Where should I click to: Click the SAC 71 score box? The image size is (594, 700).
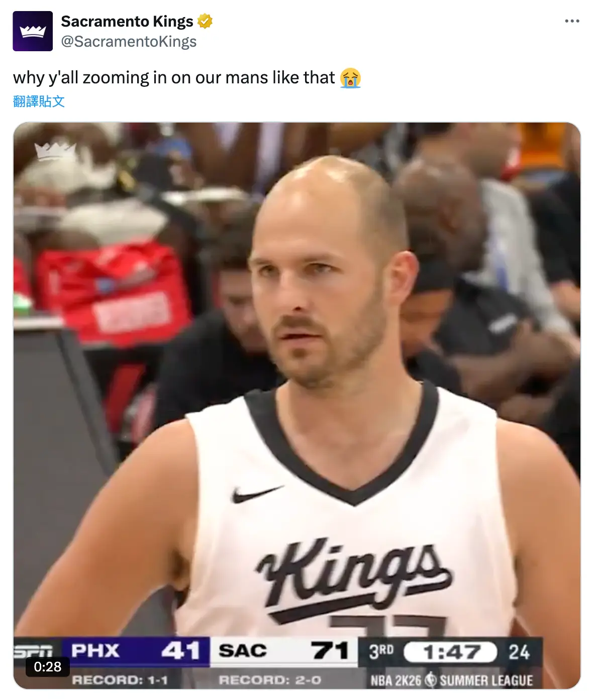point(284,651)
